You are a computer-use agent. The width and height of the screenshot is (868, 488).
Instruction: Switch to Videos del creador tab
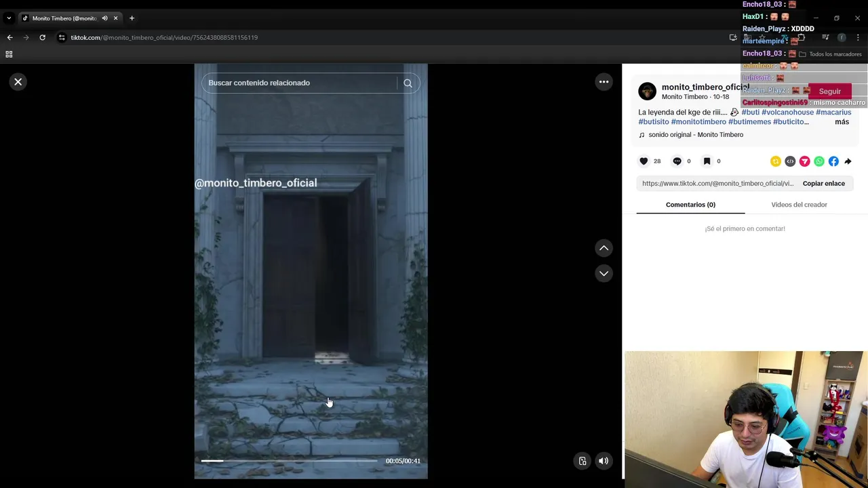coord(799,205)
